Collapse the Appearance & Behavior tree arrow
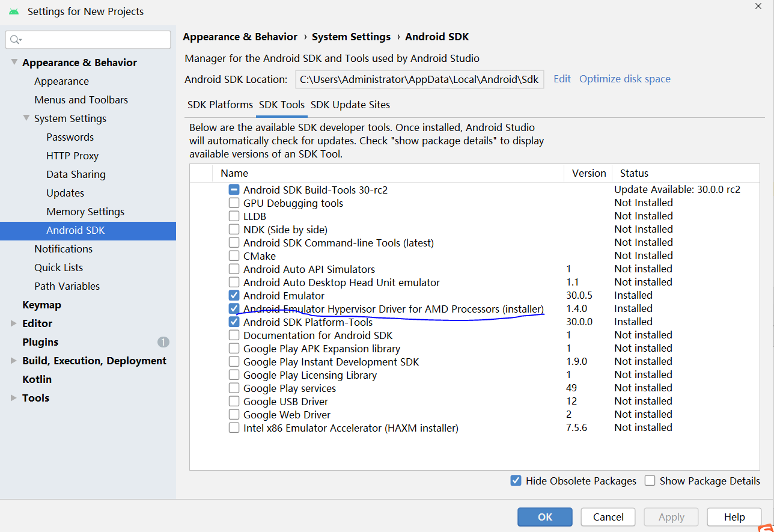The width and height of the screenshot is (774, 532). pyautogui.click(x=14, y=62)
